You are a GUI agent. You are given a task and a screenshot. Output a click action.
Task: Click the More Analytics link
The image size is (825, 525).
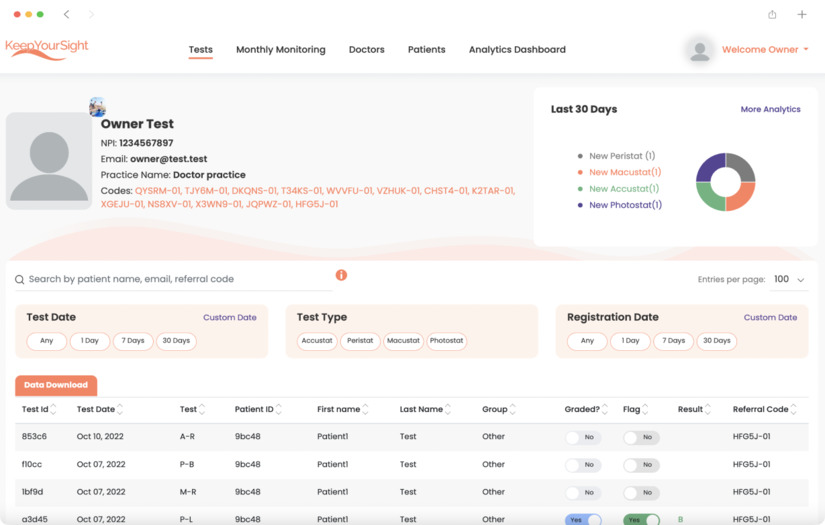(770, 109)
